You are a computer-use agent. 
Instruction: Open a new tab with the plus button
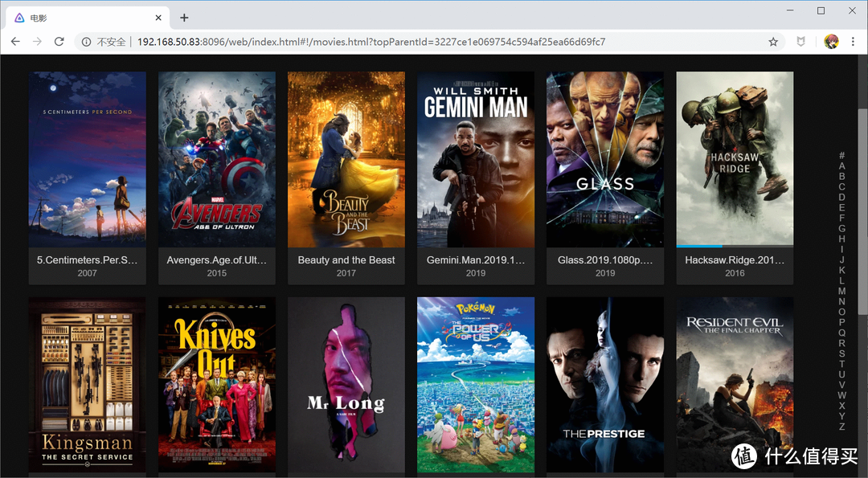point(184,18)
